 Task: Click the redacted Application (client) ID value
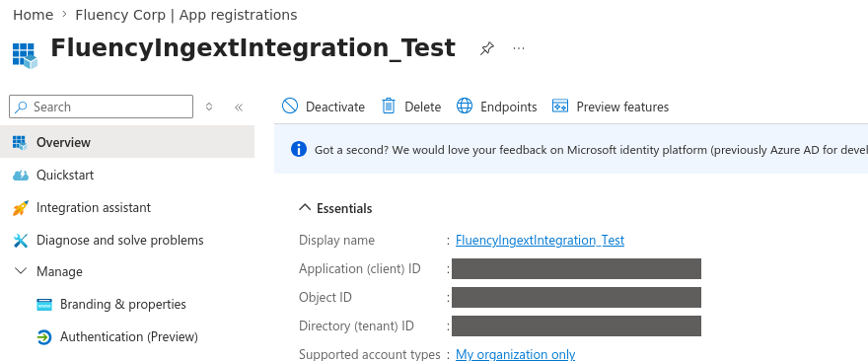coord(576,268)
